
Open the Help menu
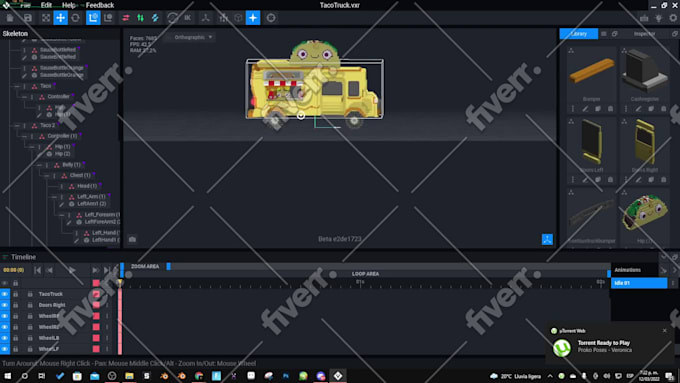pyautogui.click(x=68, y=5)
